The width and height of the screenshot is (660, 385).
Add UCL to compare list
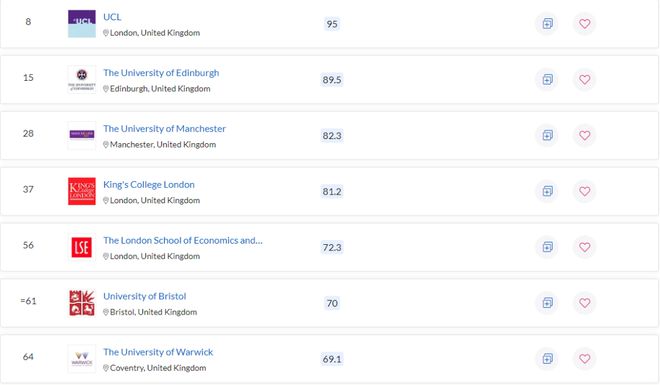click(x=547, y=24)
